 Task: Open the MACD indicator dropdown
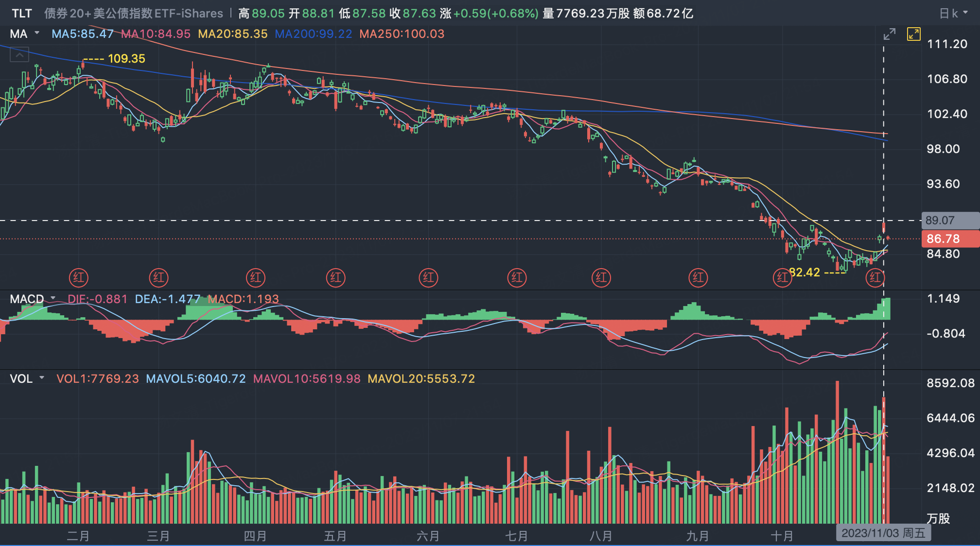[33, 299]
